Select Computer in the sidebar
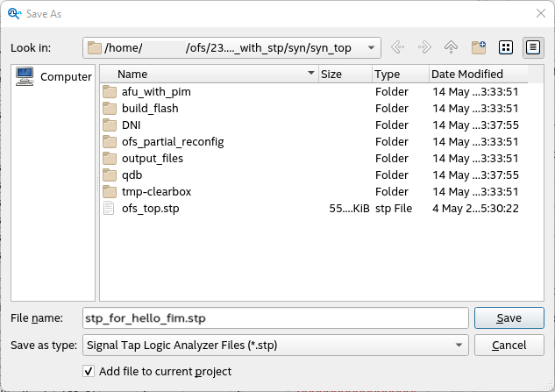 click(x=54, y=76)
